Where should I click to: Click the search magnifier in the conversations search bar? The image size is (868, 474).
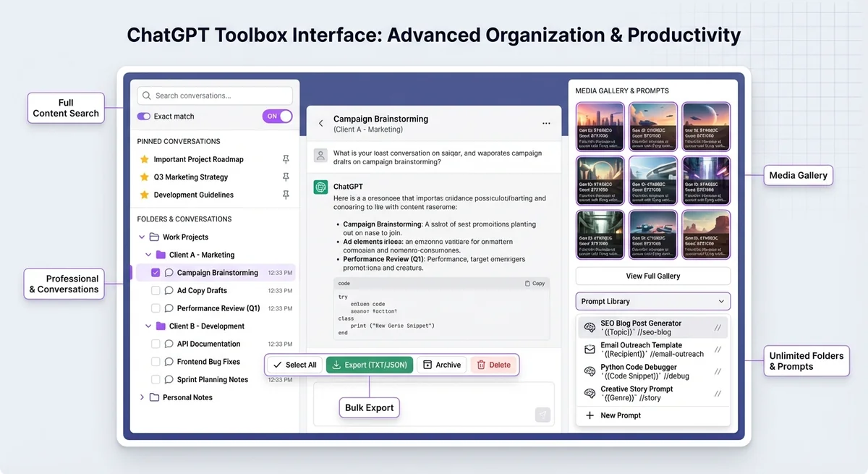coord(146,95)
